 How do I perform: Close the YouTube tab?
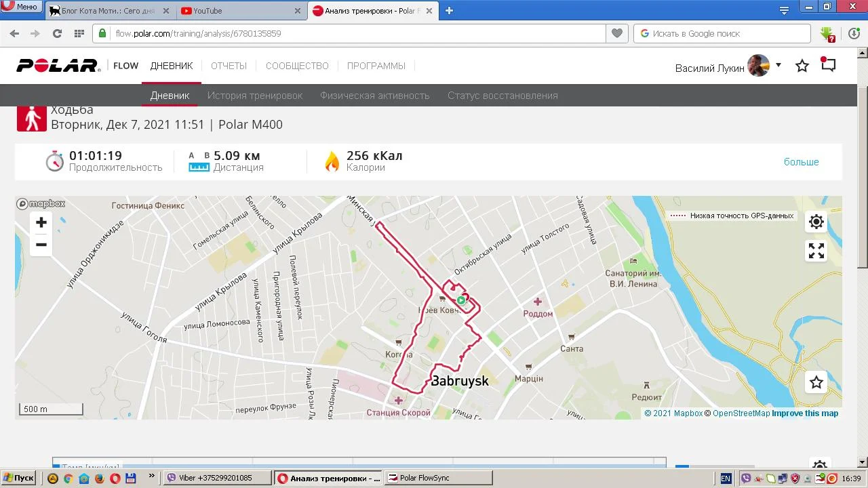298,11
